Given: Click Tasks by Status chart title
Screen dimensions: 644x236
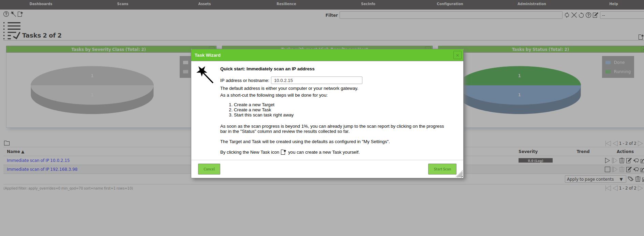Looking at the screenshot, I should click(540, 50).
